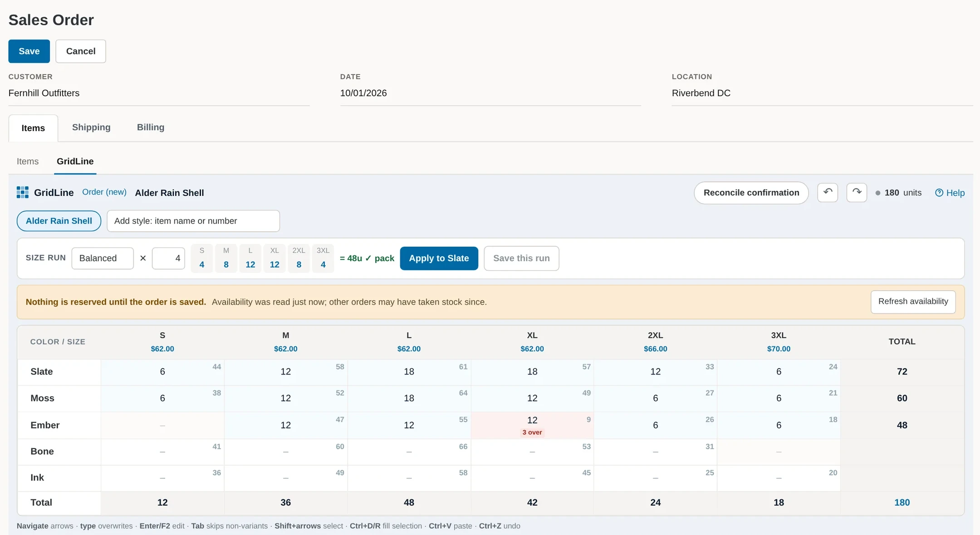
Task: Click the size run multiplier field
Action: (168, 258)
